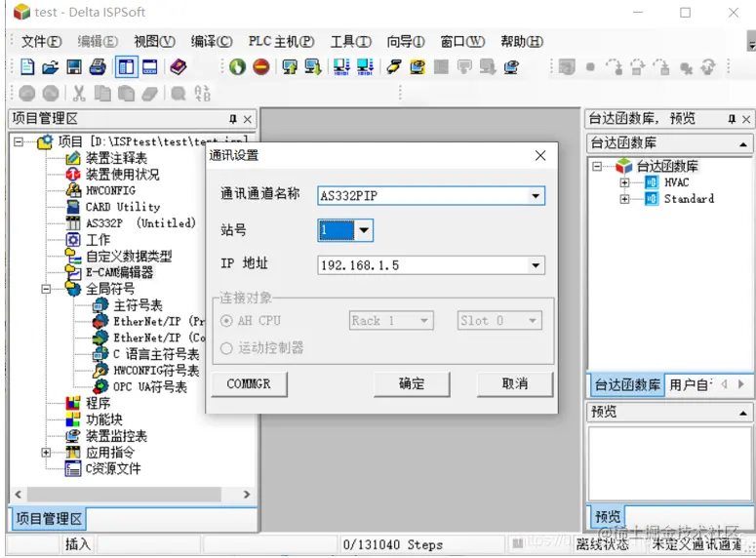Click the Download to PLC icon

coord(290,66)
